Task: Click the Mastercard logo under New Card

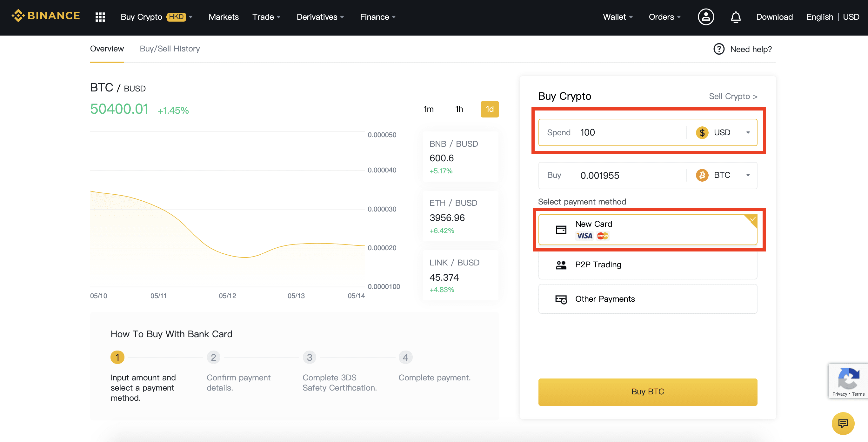Action: tap(603, 236)
